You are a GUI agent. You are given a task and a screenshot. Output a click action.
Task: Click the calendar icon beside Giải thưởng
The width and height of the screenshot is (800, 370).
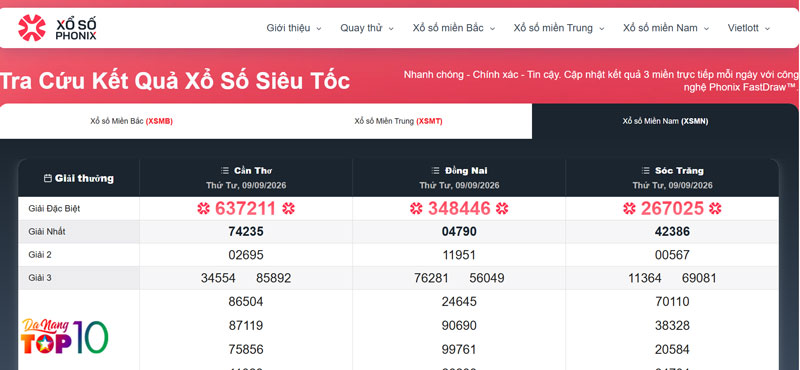48,178
